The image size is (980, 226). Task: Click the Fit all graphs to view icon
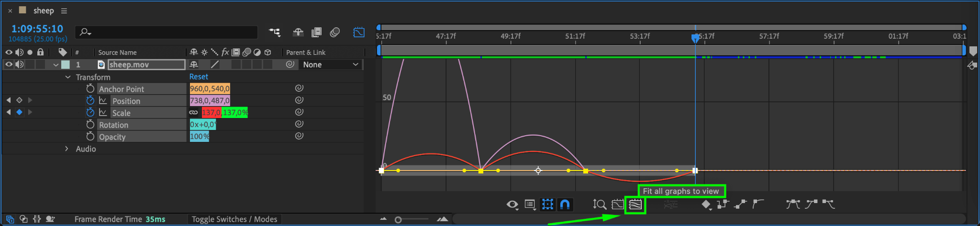pyautogui.click(x=635, y=204)
